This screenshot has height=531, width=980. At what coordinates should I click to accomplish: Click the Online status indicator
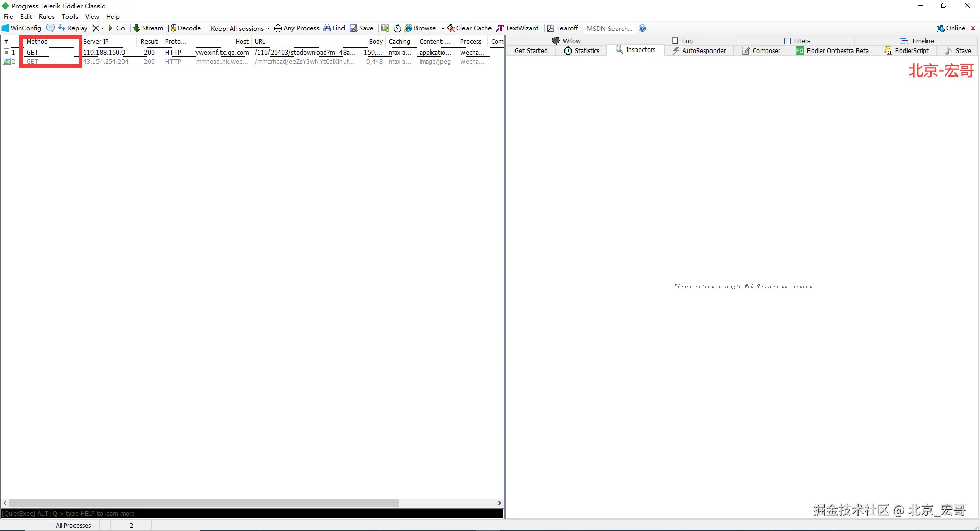click(951, 28)
